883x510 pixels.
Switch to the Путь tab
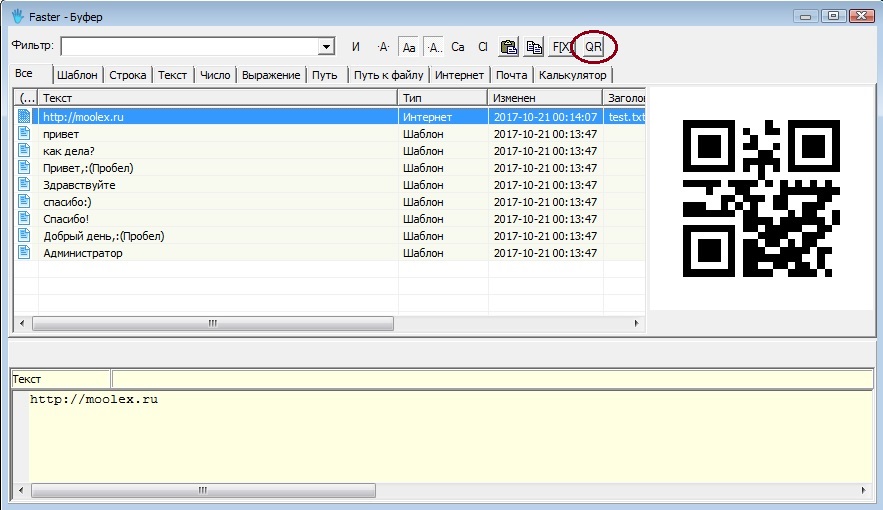325,75
